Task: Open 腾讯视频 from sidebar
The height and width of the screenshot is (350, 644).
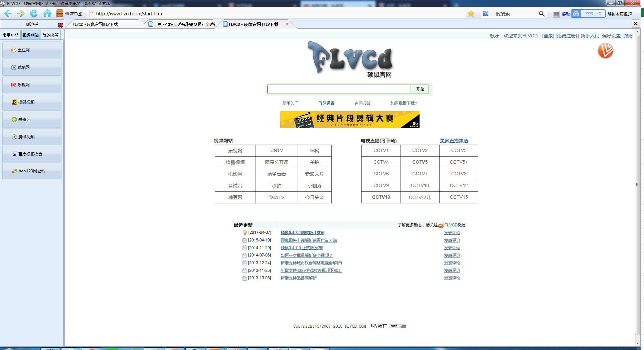Action: 32,137
